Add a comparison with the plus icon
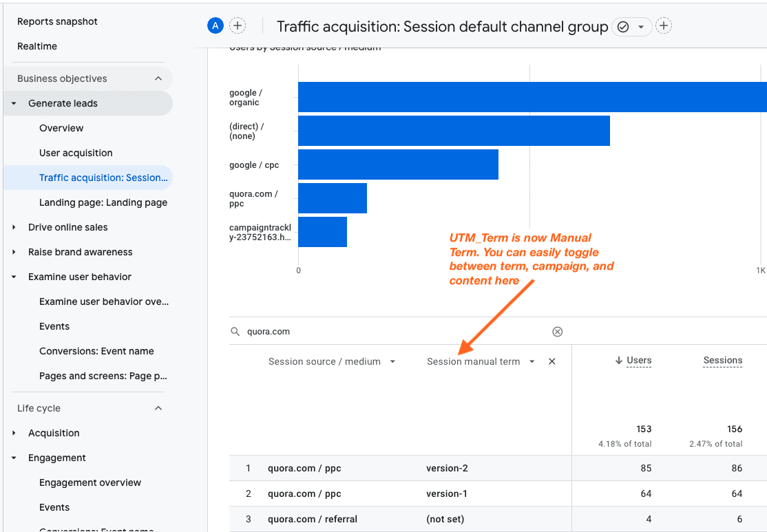Viewport: 767px width, 532px height. (237, 25)
